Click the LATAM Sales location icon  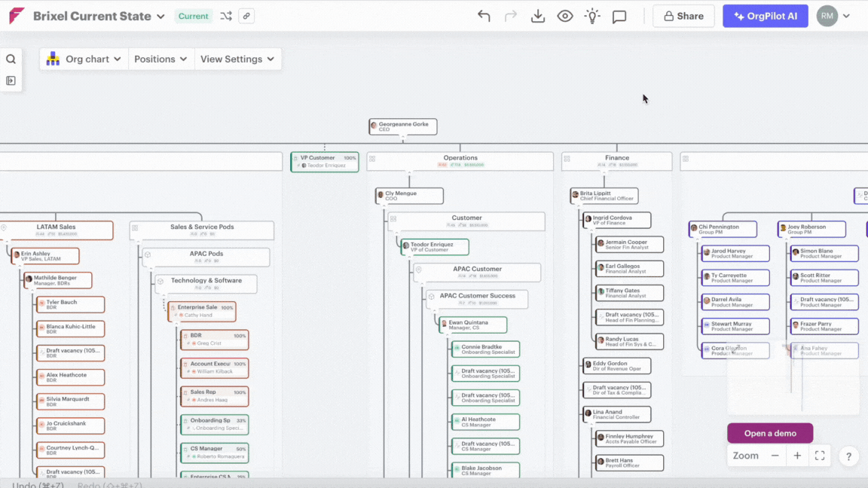[x=4, y=228]
